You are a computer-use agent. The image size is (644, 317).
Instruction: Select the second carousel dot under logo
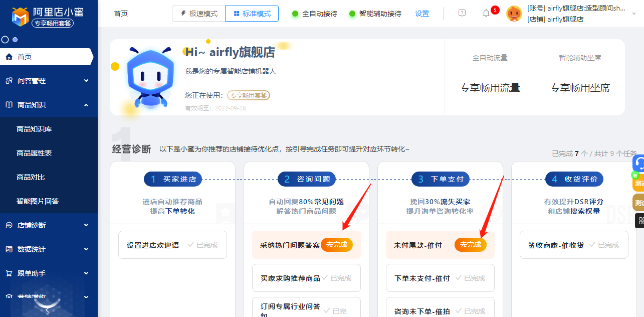15,40
